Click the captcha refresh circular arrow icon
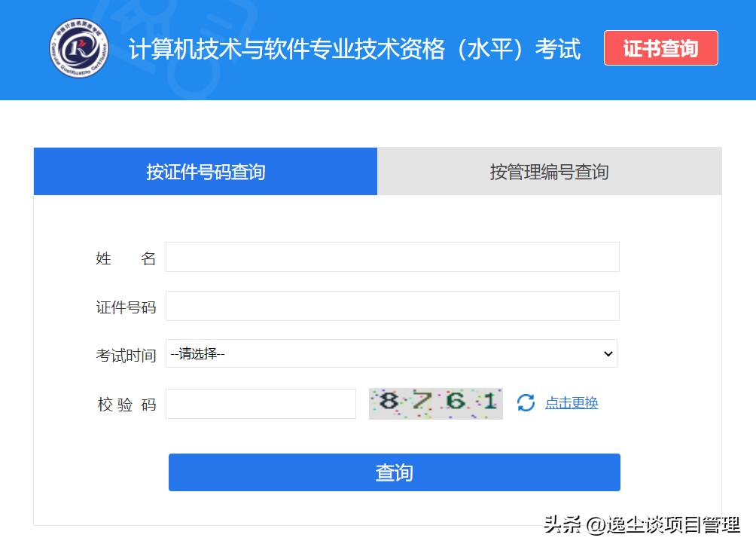The height and width of the screenshot is (550, 756). (527, 403)
